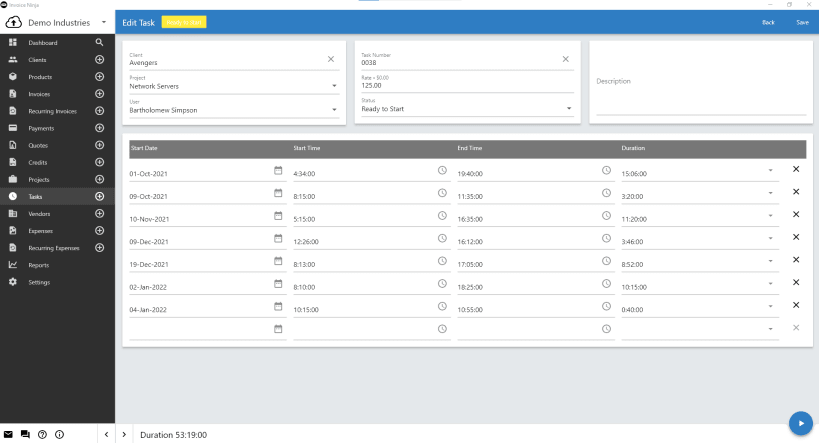Open the email icon in bottom bar

[8, 434]
